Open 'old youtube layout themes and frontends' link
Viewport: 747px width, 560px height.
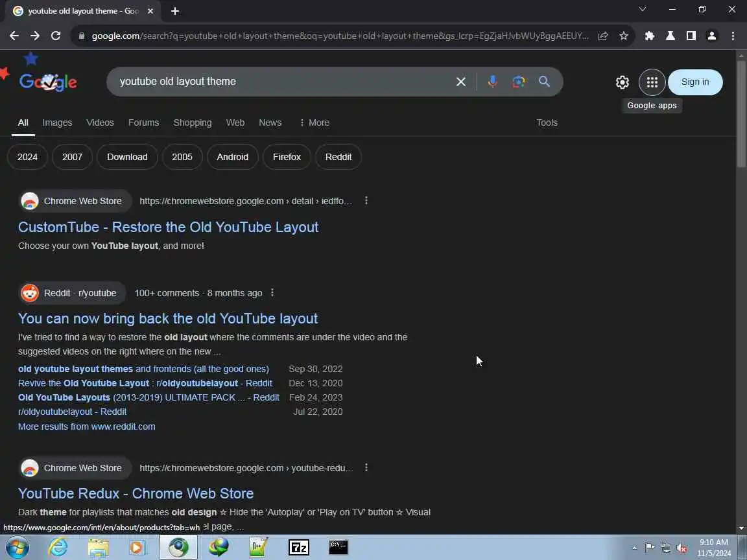[143, 369]
